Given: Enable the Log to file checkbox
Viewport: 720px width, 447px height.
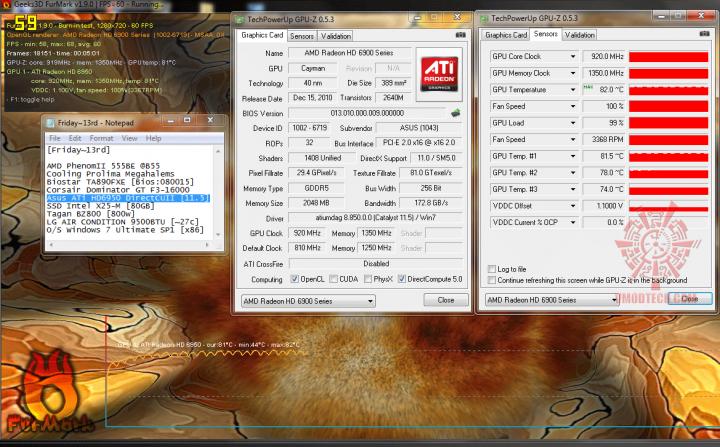Looking at the screenshot, I should (x=492, y=269).
